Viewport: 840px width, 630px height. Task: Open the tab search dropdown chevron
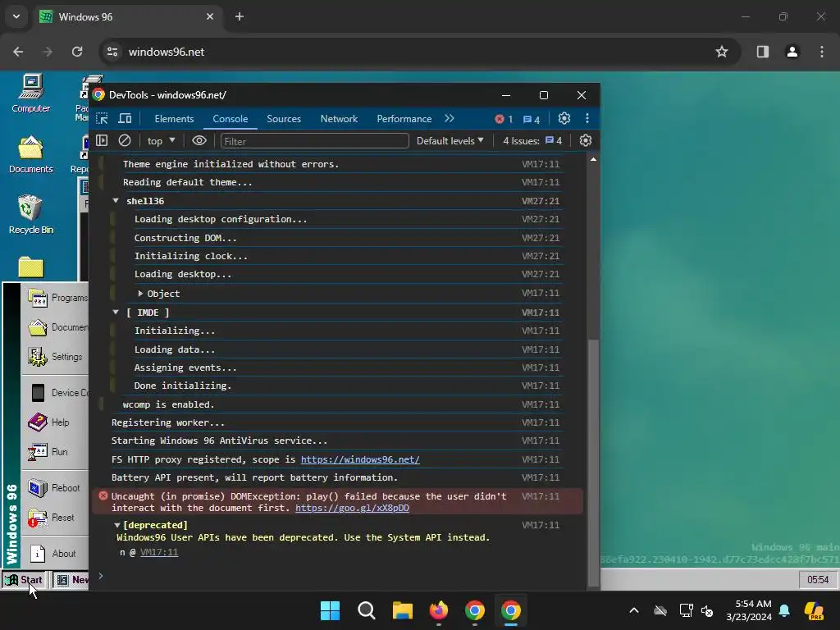coord(16,16)
